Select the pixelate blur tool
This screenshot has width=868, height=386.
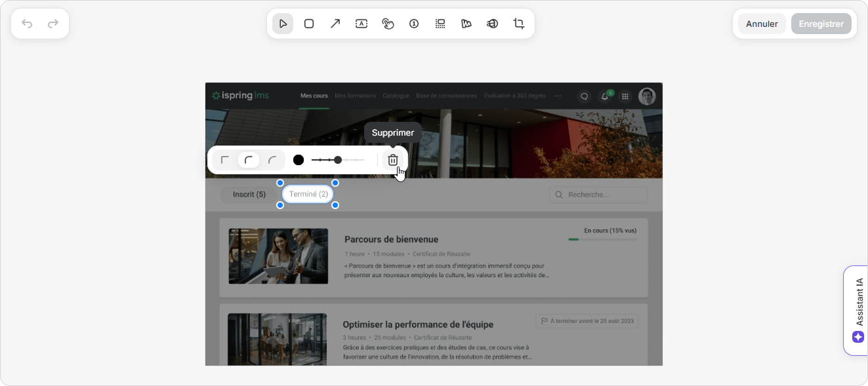pos(440,24)
